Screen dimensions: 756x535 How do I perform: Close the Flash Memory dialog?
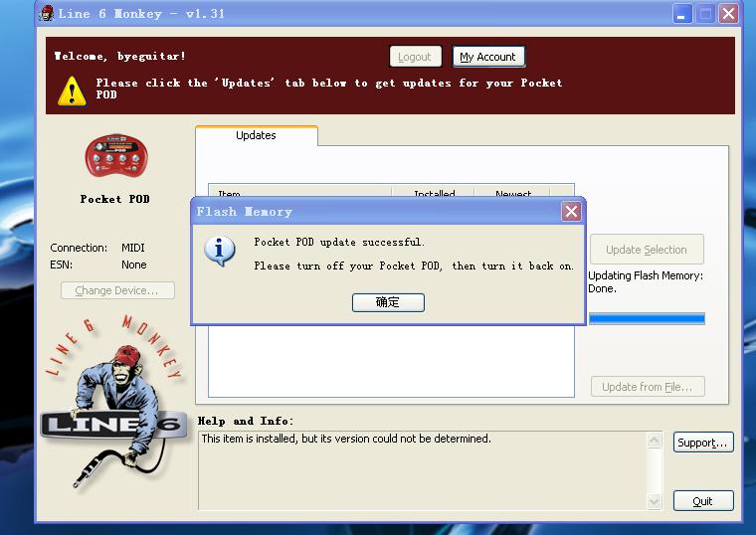point(571,211)
